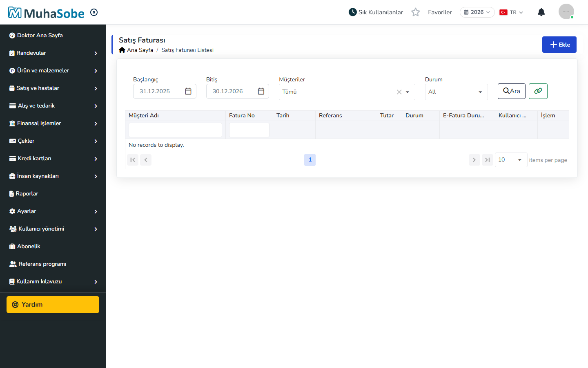This screenshot has height=368, width=588.
Task: Open the user avatar menu
Action: pos(566,11)
